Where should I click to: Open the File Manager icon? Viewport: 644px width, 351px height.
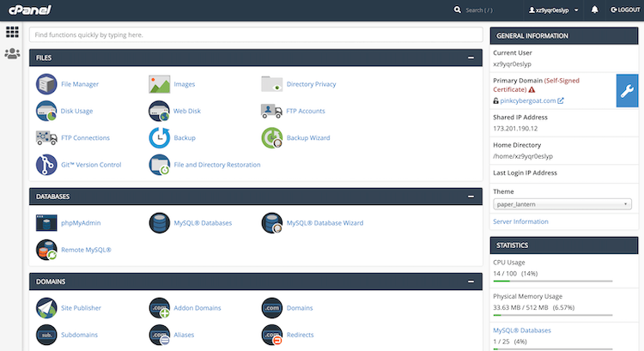[46, 84]
